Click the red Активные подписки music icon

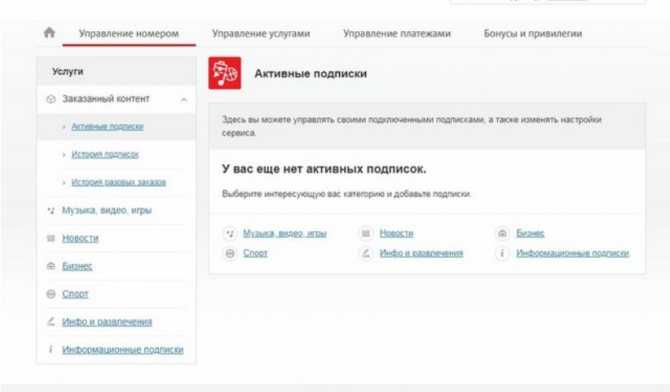[225, 73]
